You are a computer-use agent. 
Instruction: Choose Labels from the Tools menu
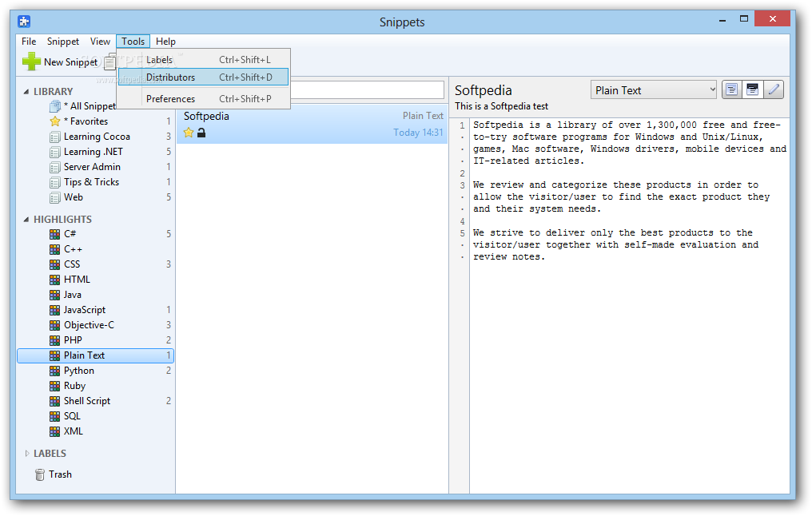point(203,60)
